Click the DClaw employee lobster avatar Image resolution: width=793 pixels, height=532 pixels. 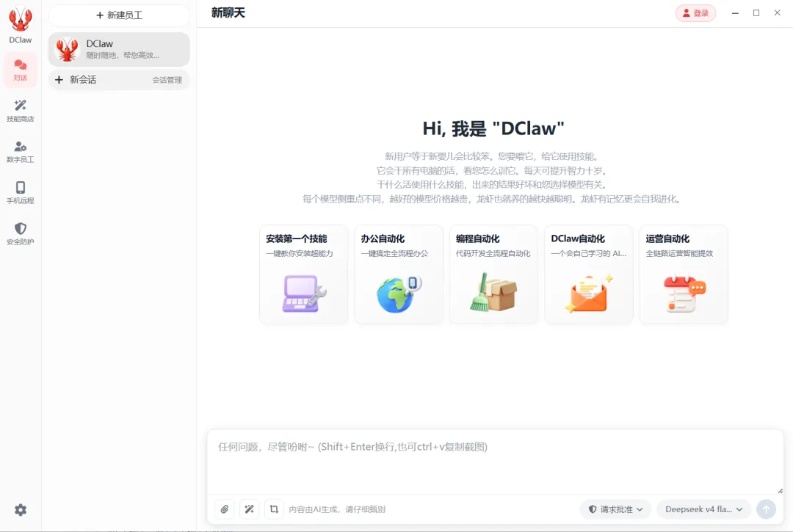[x=68, y=49]
